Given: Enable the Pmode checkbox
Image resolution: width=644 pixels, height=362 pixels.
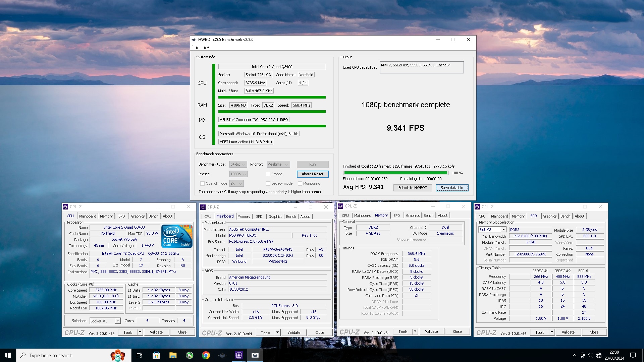Looking at the screenshot, I should (268, 174).
